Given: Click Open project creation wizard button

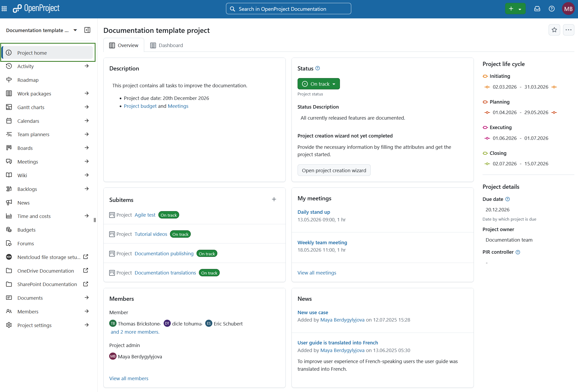Looking at the screenshot, I should 334,170.
